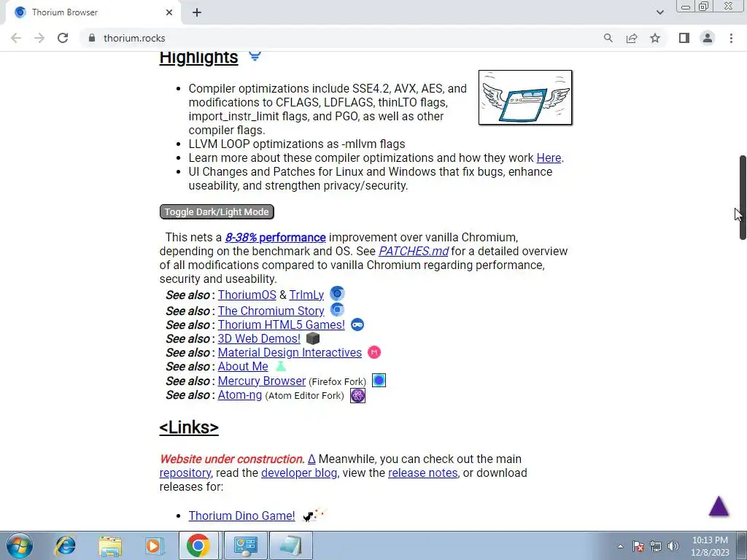This screenshot has width=747, height=560.
Task: Open Thorium HTML5 Games link
Action: tap(281, 324)
